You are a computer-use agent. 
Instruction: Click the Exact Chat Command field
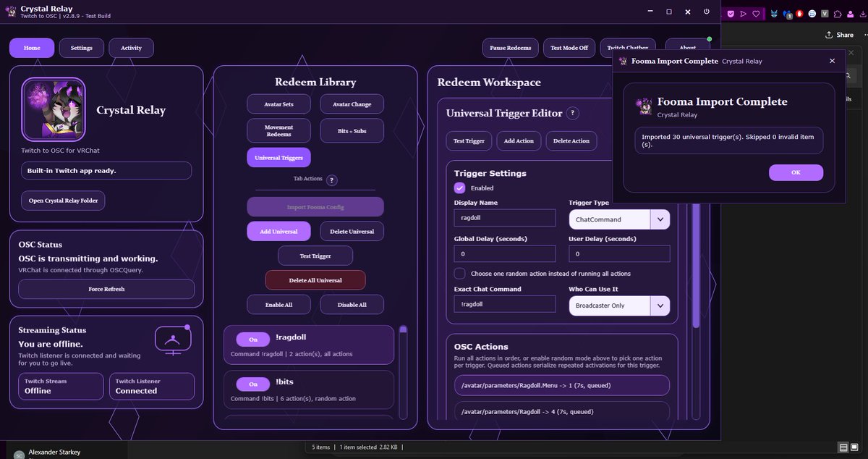(x=505, y=305)
